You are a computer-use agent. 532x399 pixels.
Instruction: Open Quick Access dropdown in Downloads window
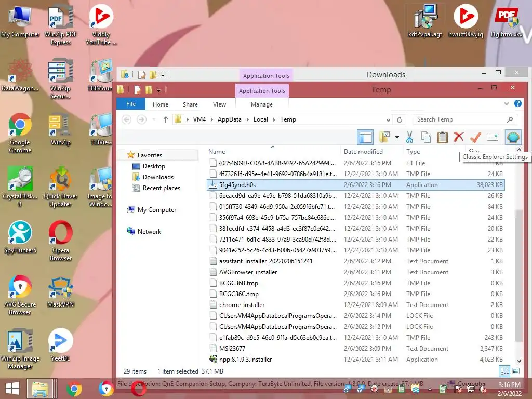click(x=163, y=75)
